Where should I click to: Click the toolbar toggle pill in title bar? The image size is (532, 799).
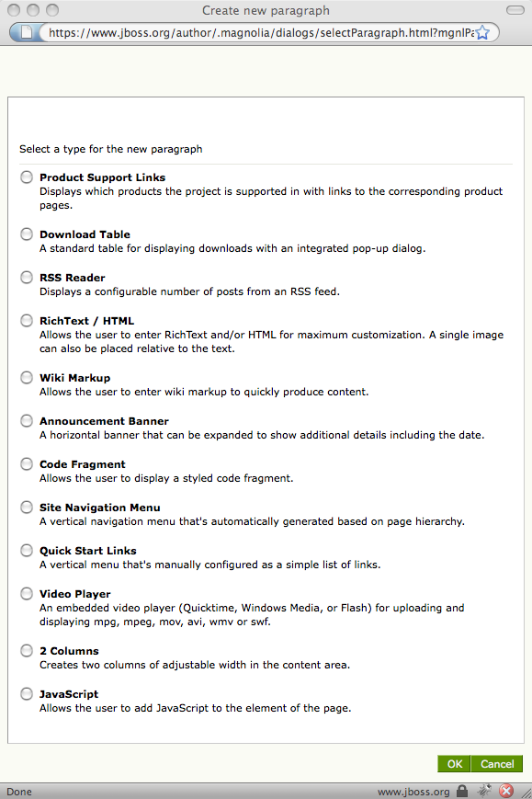[515, 10]
